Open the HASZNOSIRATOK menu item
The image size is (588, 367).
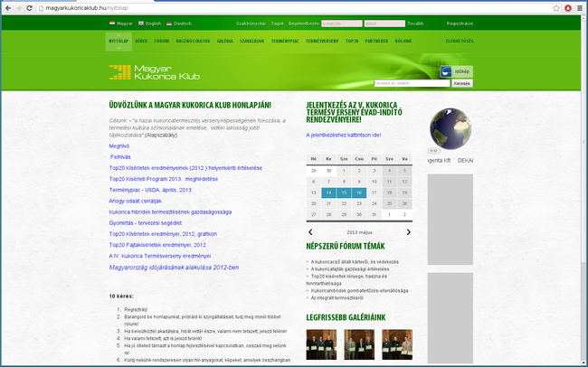coord(193,42)
